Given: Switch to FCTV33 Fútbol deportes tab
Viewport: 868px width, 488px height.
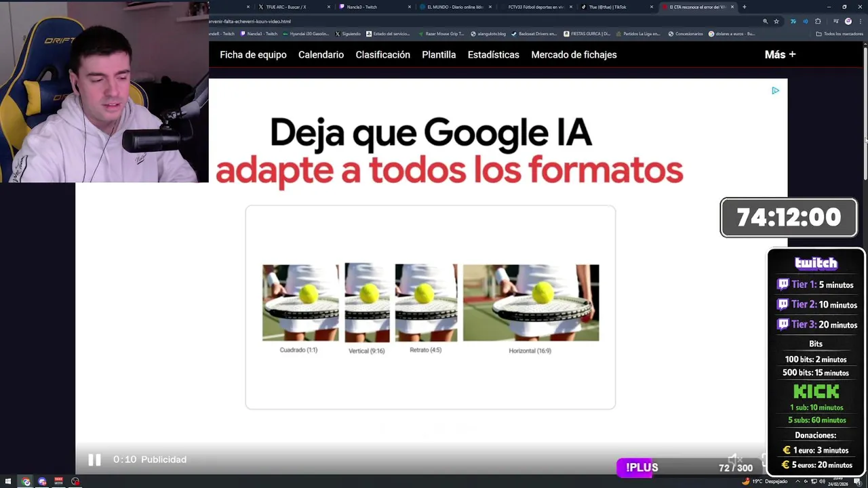Looking at the screenshot, I should (536, 7).
